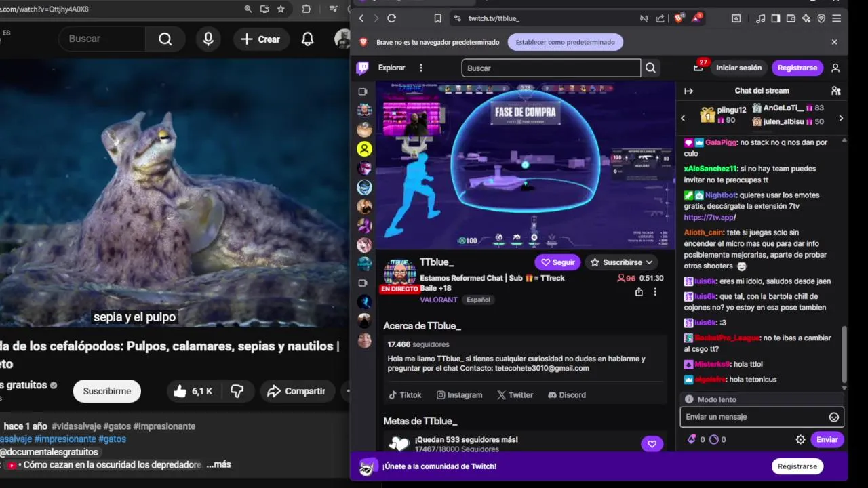Click the share icon under stream info
868x488 pixels.
click(x=638, y=291)
